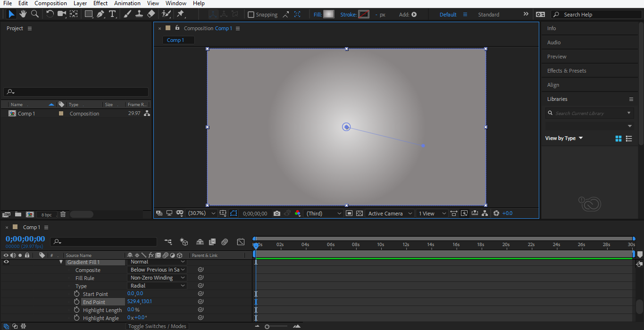Click the Fill color swatch
The image size is (644, 330).
328,15
